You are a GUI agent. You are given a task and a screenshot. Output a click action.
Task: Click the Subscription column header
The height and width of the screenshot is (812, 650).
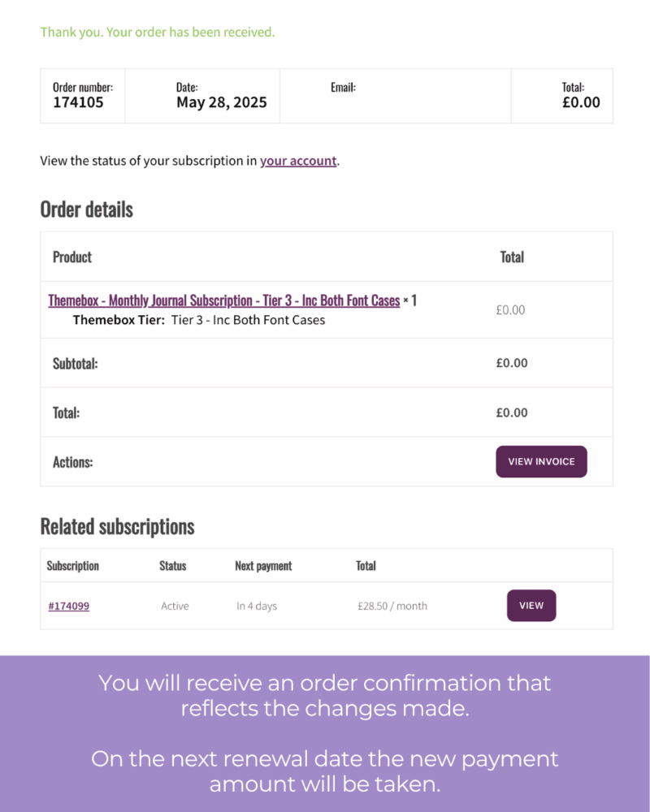[73, 565]
